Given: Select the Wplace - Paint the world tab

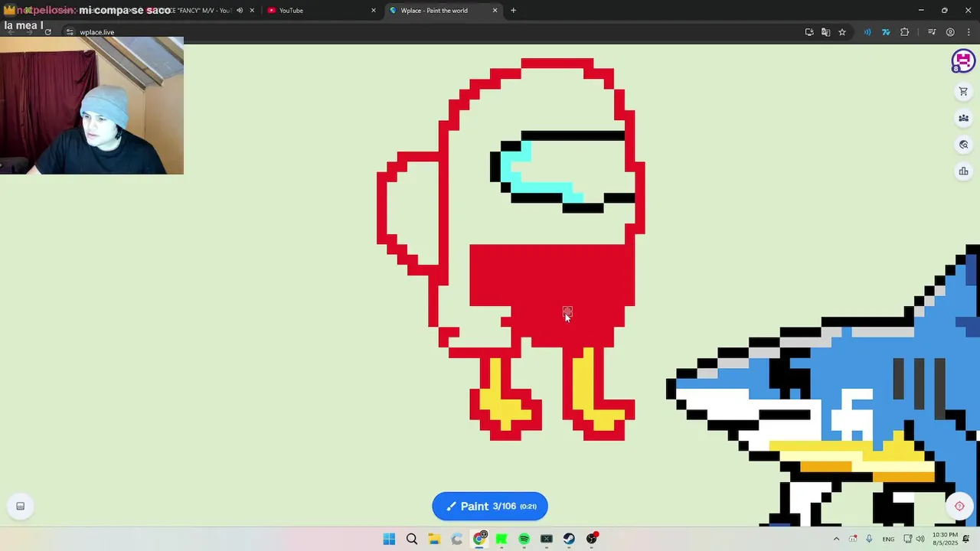Looking at the screenshot, I should [444, 10].
